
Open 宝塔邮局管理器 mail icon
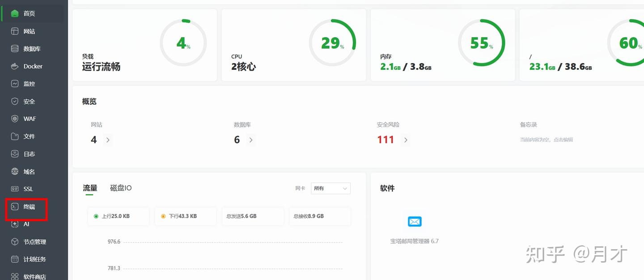click(415, 221)
